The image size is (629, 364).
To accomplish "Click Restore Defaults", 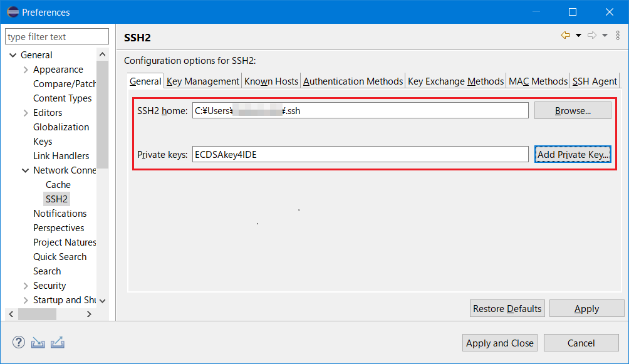I will (x=507, y=308).
